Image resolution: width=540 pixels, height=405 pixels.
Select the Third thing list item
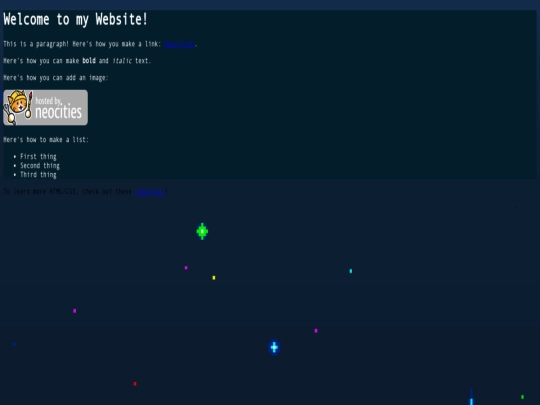coord(38,175)
